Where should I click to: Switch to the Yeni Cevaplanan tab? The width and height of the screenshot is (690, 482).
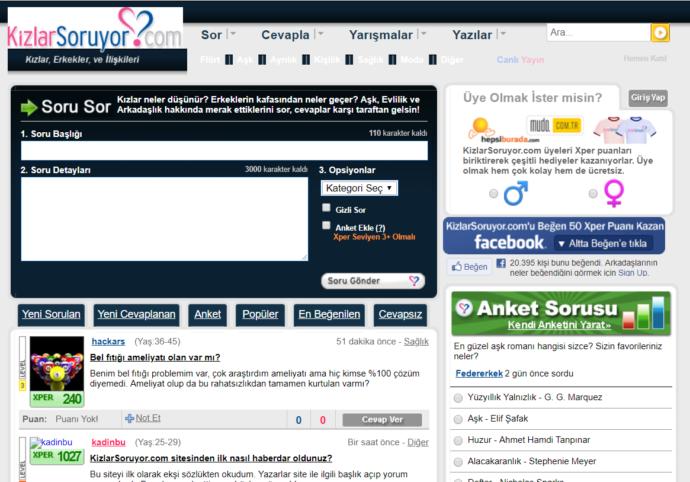(136, 315)
